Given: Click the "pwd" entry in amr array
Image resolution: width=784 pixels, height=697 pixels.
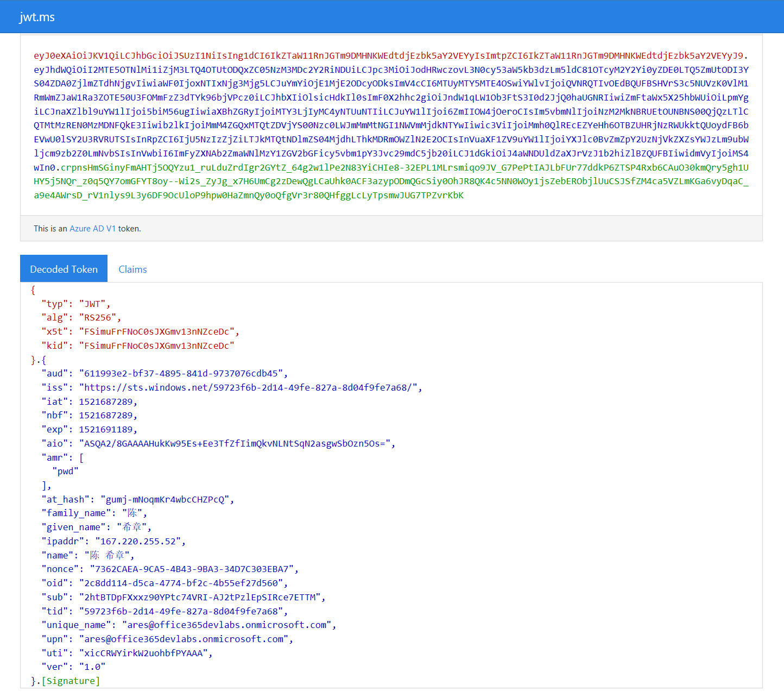Looking at the screenshot, I should pos(66,472).
